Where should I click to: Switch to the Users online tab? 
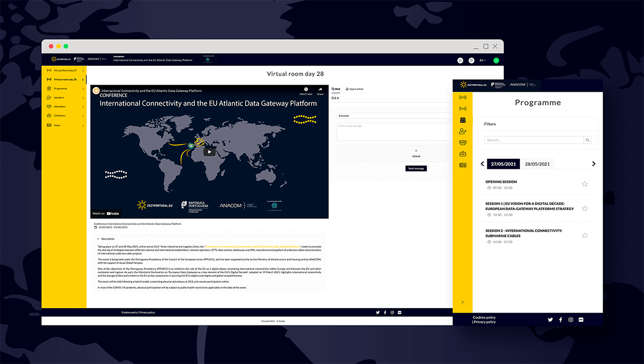tap(354, 88)
